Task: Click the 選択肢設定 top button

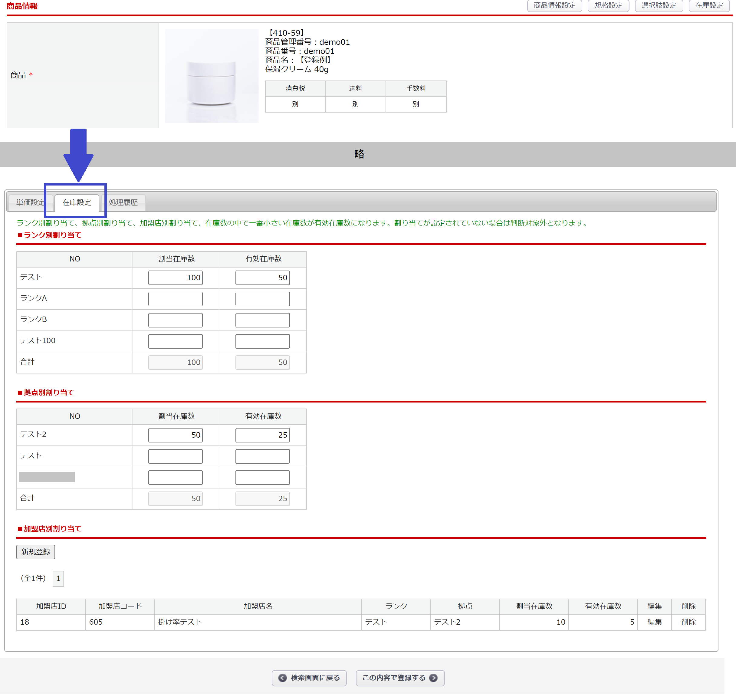Action: click(659, 5)
